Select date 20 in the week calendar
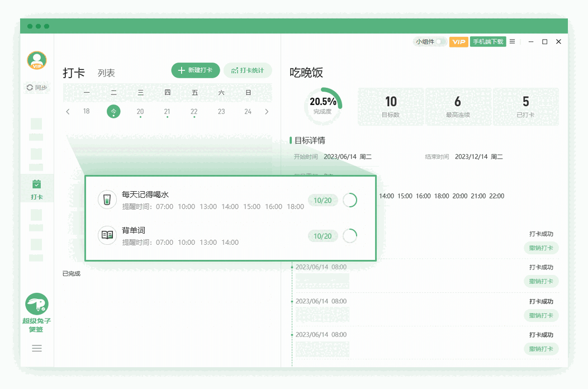The width and height of the screenshot is (588, 389). pyautogui.click(x=140, y=111)
